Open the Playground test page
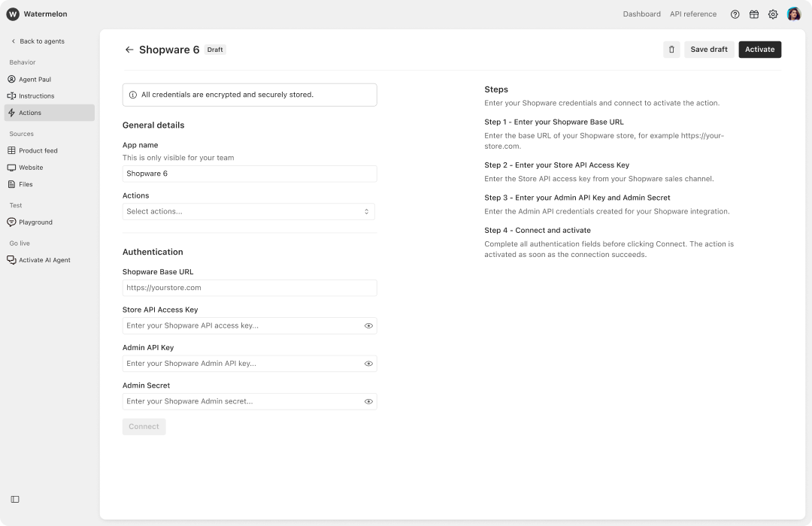Image resolution: width=812 pixels, height=526 pixels. coord(49,222)
